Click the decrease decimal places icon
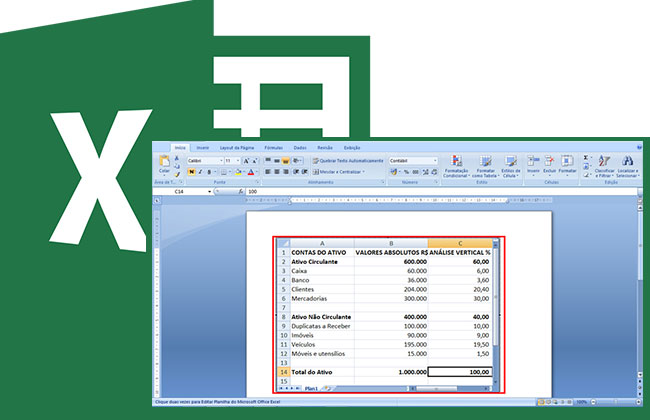 coord(434,172)
